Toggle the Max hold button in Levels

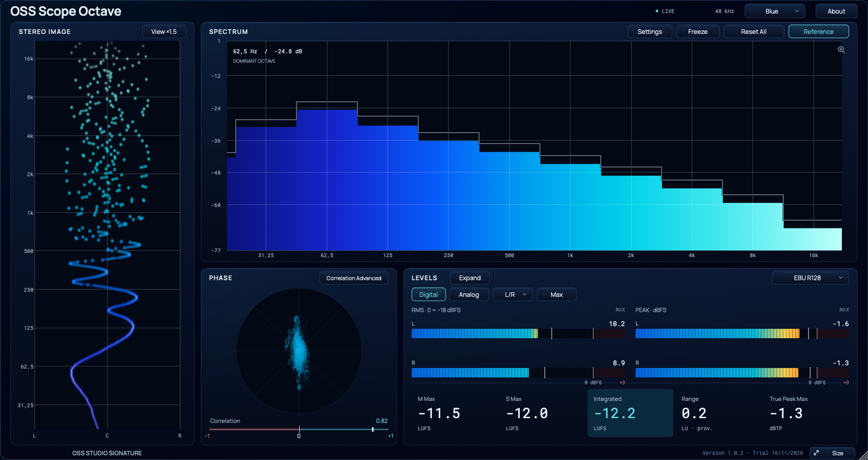557,295
